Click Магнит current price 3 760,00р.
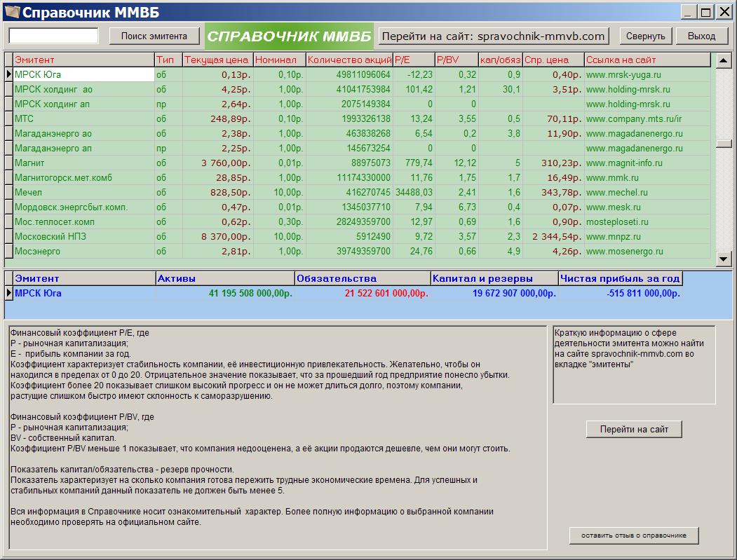Screen dimensions: 737x560 pyautogui.click(x=217, y=163)
